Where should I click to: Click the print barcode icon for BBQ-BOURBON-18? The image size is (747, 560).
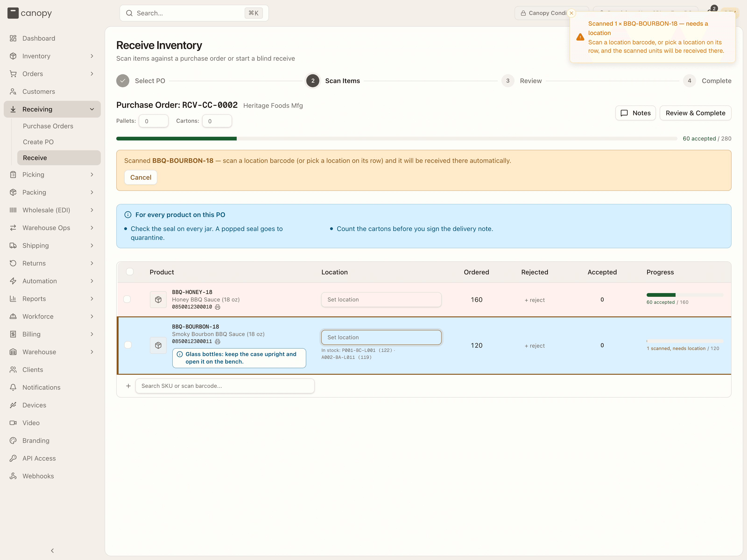click(x=218, y=341)
